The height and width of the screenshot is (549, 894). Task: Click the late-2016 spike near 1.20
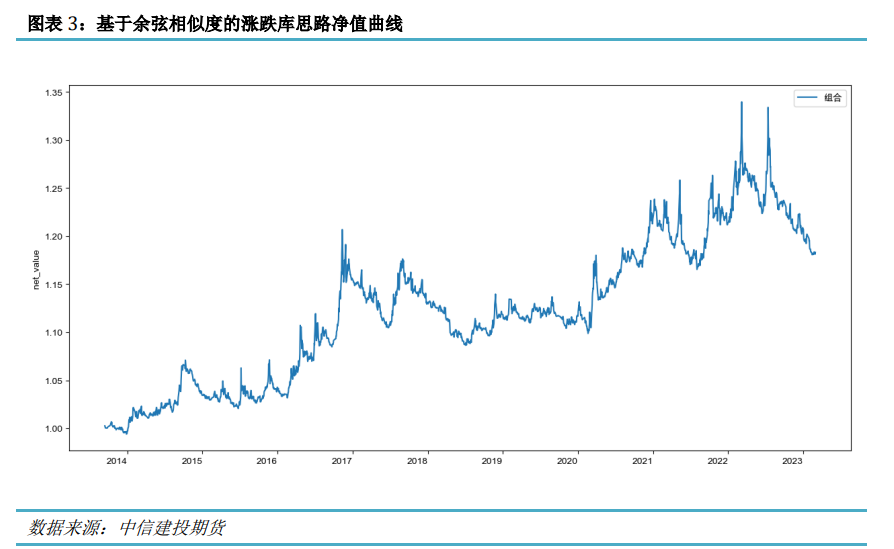(x=342, y=230)
